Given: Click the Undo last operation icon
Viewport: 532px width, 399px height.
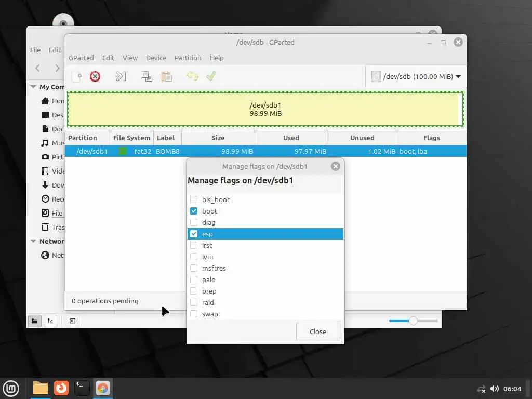Looking at the screenshot, I should click(x=192, y=76).
